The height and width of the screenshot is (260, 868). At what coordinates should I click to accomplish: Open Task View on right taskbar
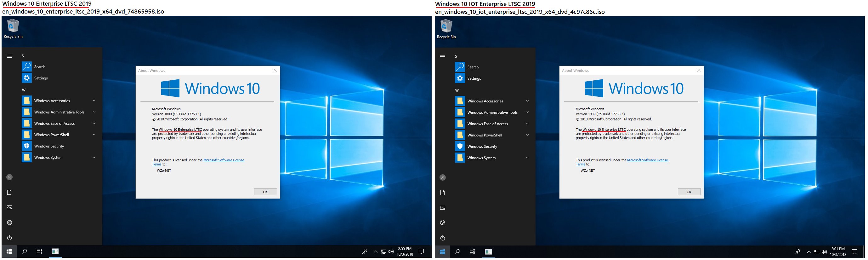[473, 252]
